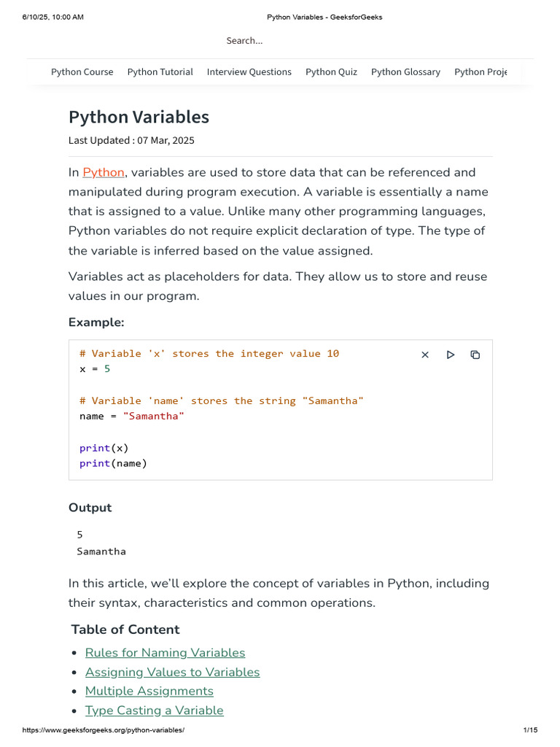Follow the orange Python link in the intro paragraph
Viewport: 560px width, 747px height.
pos(104,172)
